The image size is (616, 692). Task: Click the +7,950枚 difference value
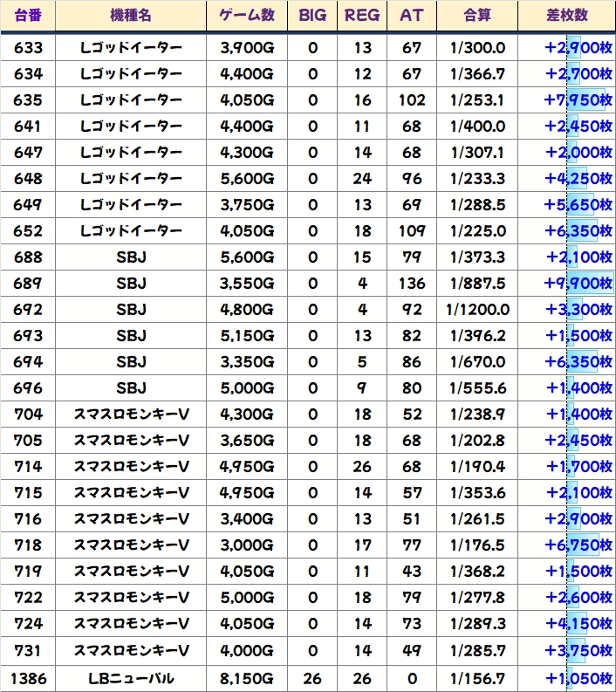tap(578, 100)
